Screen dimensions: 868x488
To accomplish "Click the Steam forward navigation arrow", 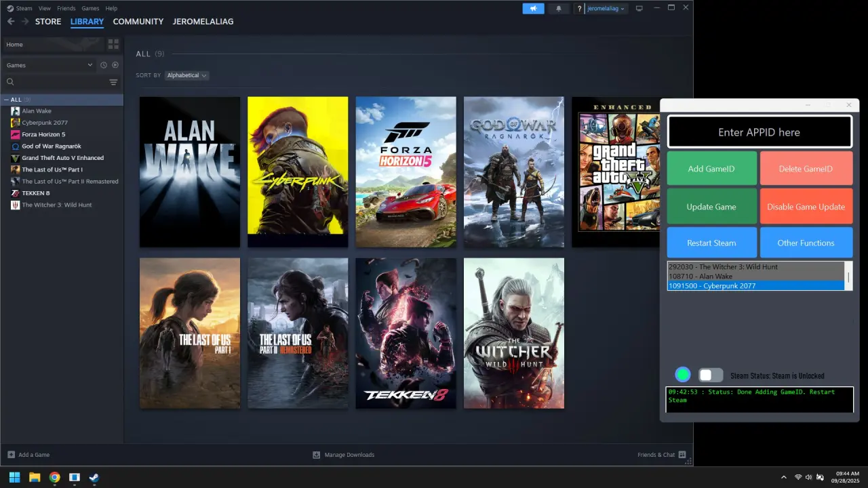I will coord(25,22).
